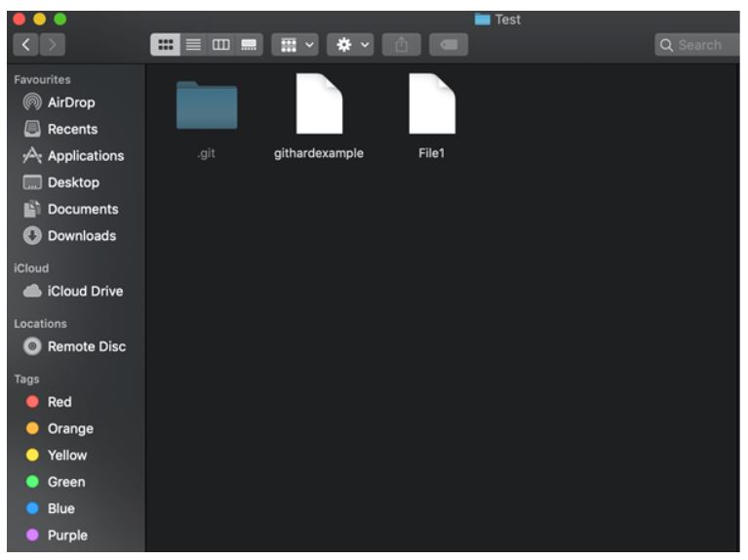The height and width of the screenshot is (560, 748).
Task: Switch to icon view
Action: pyautogui.click(x=165, y=45)
